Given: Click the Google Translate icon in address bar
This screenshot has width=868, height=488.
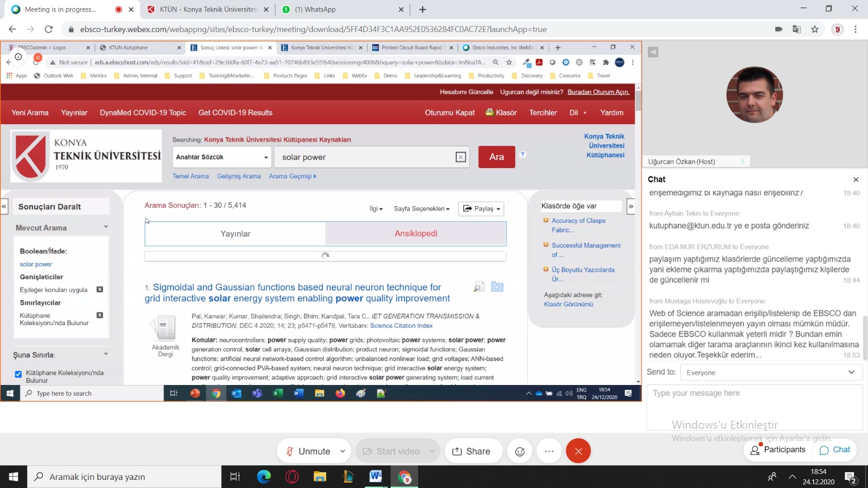Looking at the screenshot, I should (x=796, y=29).
